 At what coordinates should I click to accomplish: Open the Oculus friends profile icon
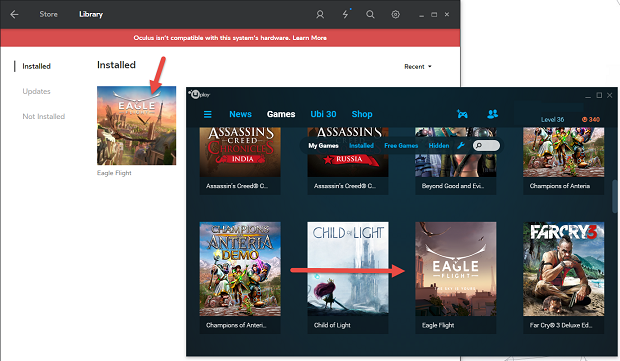pyautogui.click(x=320, y=15)
